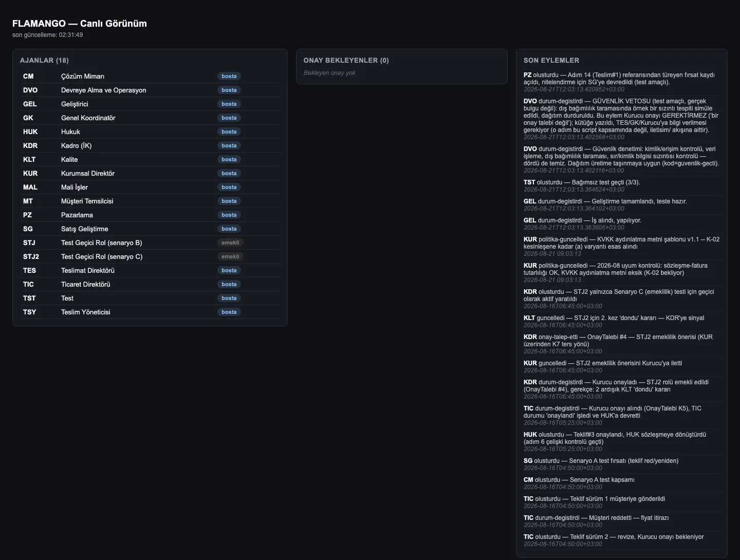
Task: Select the CM Çözüm Mimarı agent row
Action: click(150, 76)
